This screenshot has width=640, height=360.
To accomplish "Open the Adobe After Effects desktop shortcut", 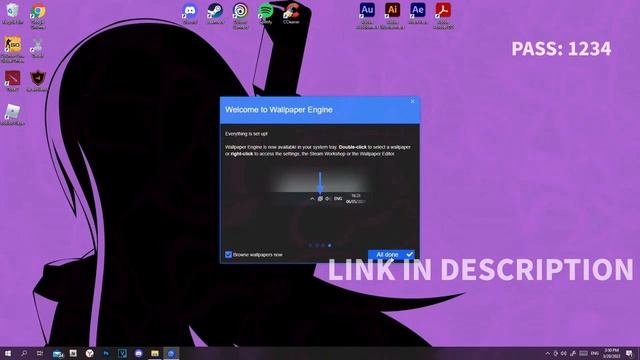I will [418, 13].
